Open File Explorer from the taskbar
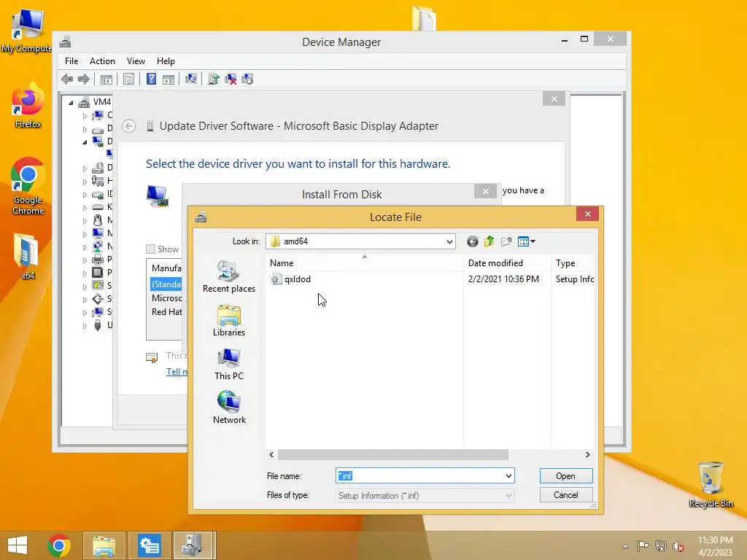Image resolution: width=747 pixels, height=560 pixels. 104,545
